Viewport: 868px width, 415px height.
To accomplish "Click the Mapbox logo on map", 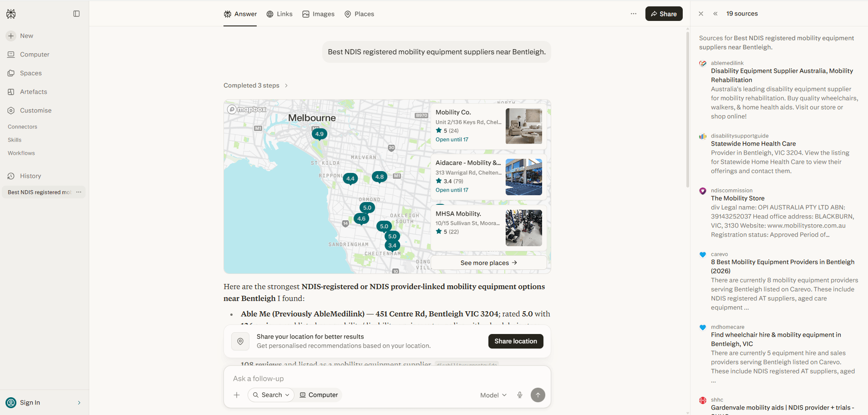I will coord(247,109).
